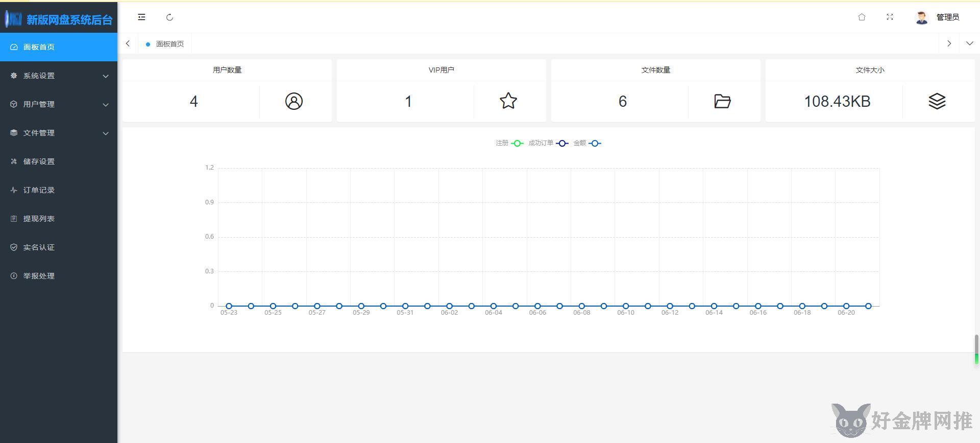Toggle the 成功订单 series in chart legend
The height and width of the screenshot is (443, 980).
pos(548,143)
